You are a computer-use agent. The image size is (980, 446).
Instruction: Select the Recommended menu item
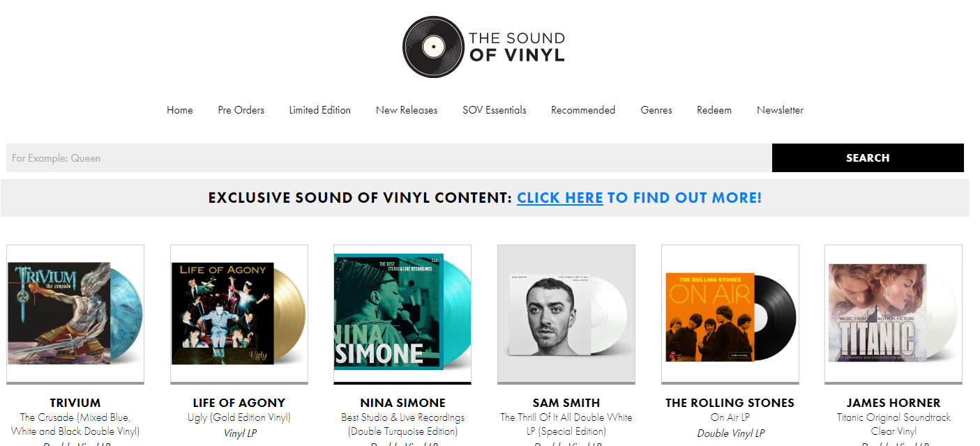point(582,110)
